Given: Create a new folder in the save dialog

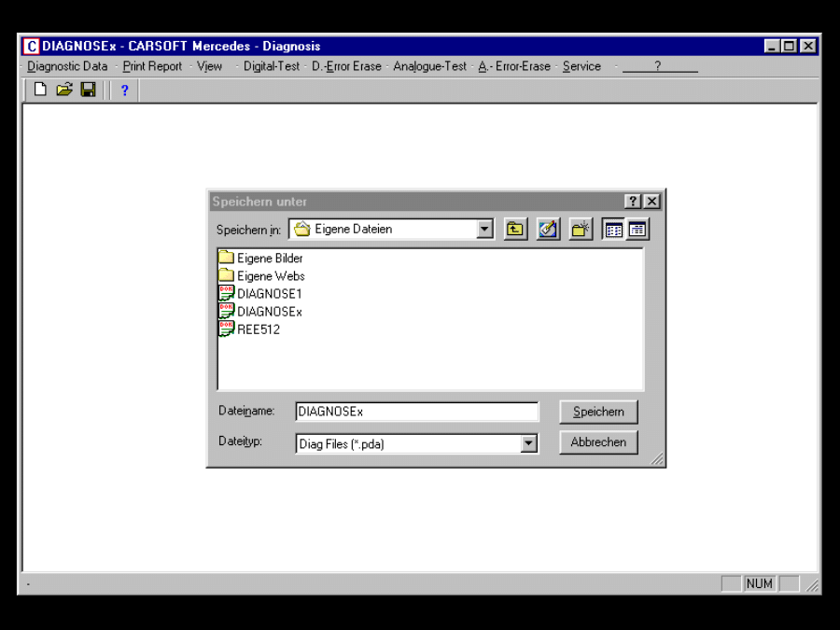Looking at the screenshot, I should click(580, 229).
